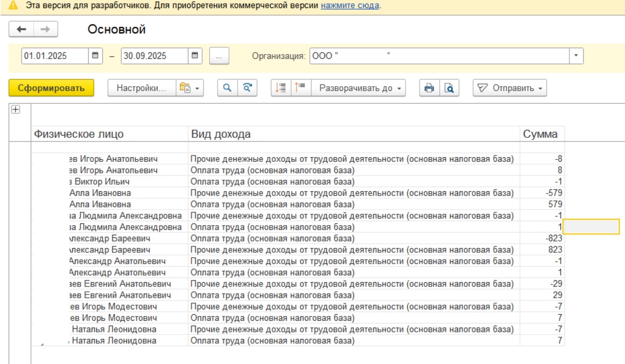625x364 pixels.
Task: Open calendar for start date 01.01.2025
Action: click(x=95, y=55)
